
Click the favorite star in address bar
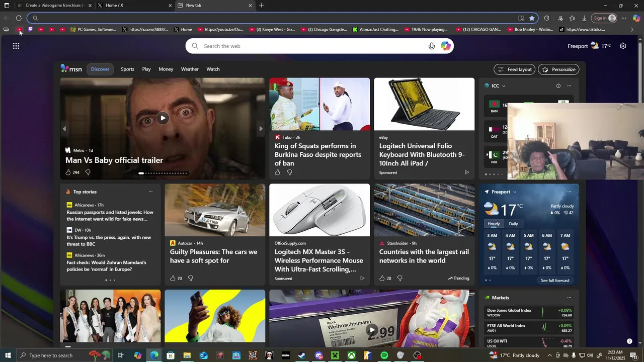[x=532, y=18]
